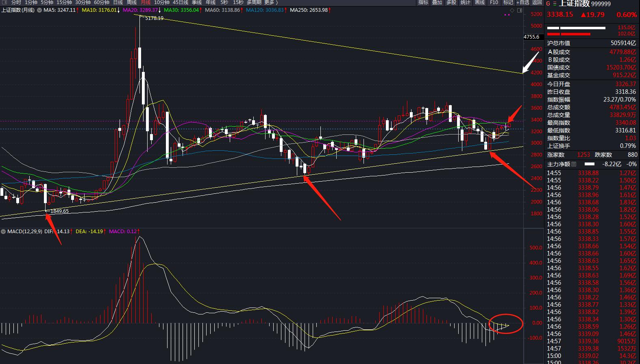640x364 pixels.
Task: Click the red G icon beside 上证指数
Action: pyautogui.click(x=548, y=4)
